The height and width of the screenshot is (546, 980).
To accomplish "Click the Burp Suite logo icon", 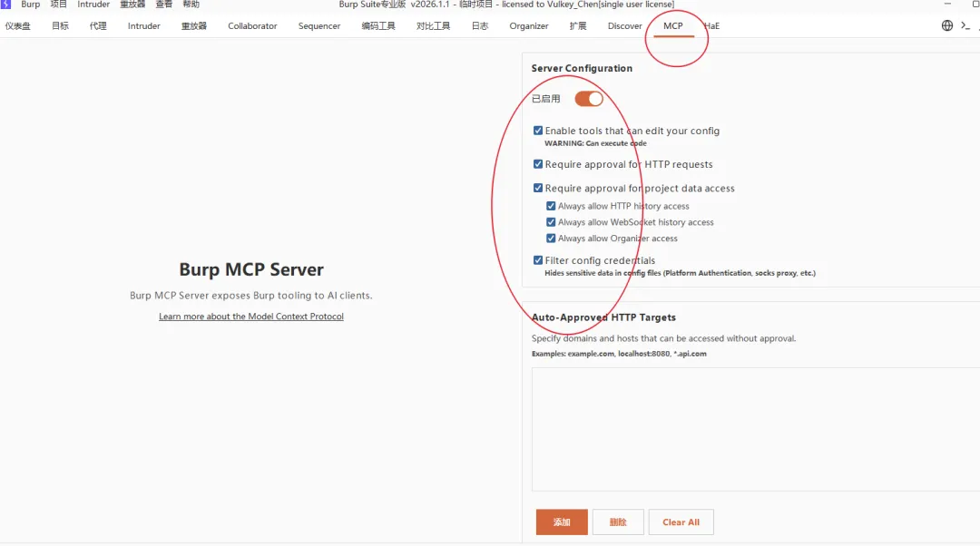I will point(5,4).
